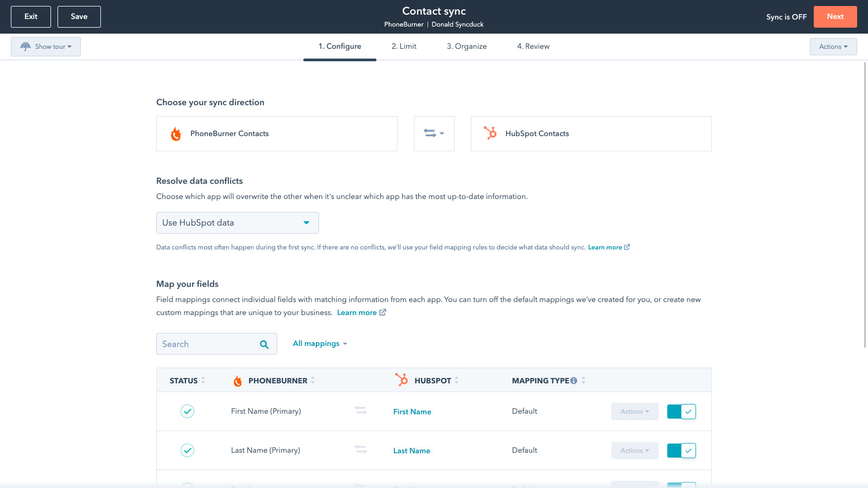This screenshot has height=488, width=868.
Task: Switch to the 2. Limit tab
Action: point(404,47)
